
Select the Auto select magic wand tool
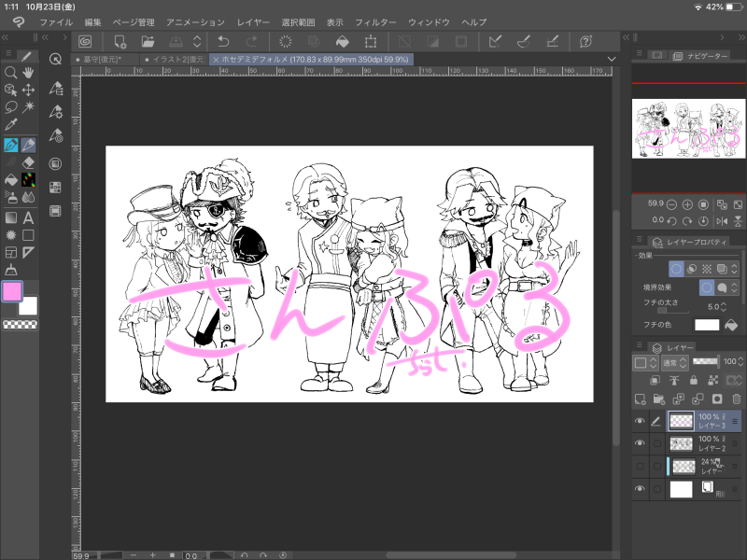[29, 107]
